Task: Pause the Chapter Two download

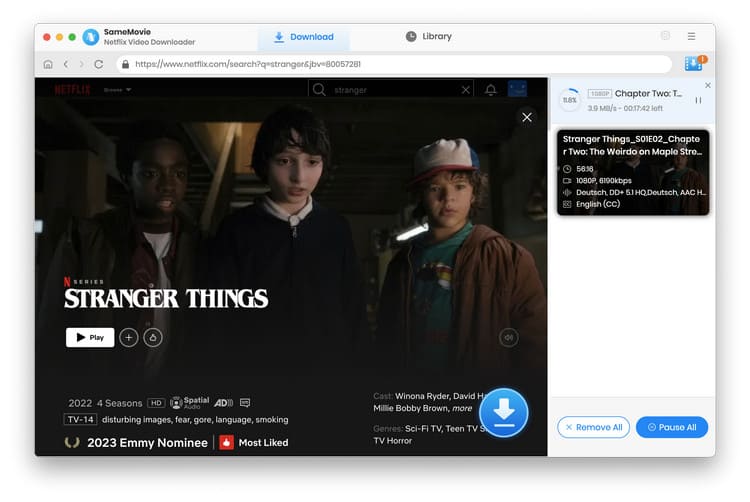Action: 698,100
